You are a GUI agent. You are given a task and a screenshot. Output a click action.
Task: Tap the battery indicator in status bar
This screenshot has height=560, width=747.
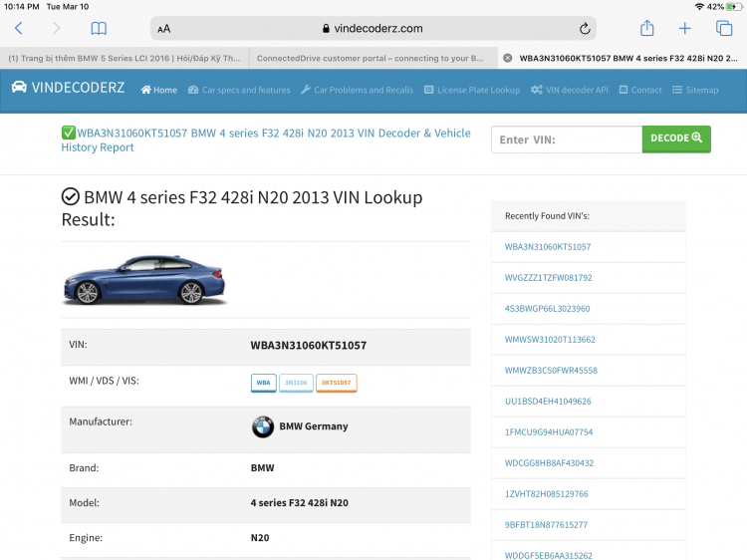pos(735,7)
